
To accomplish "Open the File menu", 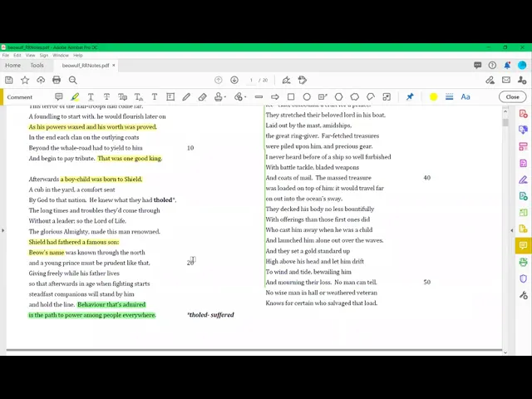I will pos(6,56).
